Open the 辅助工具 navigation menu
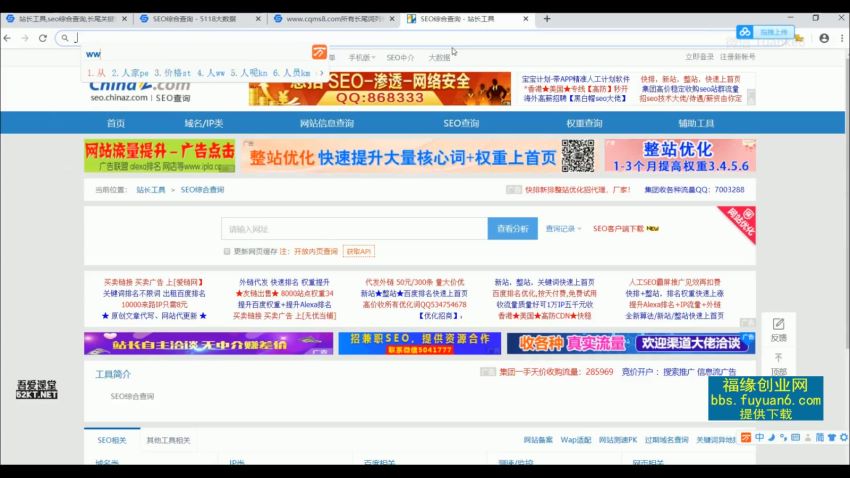The height and width of the screenshot is (478, 850). [x=696, y=123]
